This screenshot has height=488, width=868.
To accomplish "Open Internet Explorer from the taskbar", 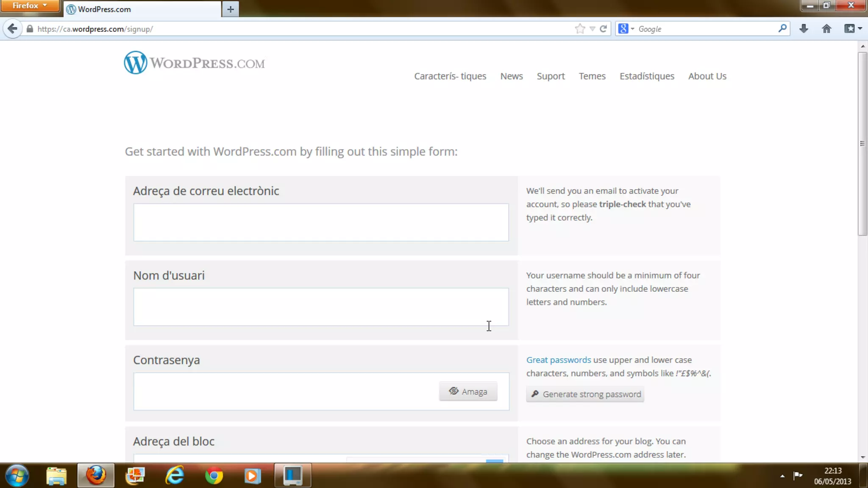I will (175, 476).
